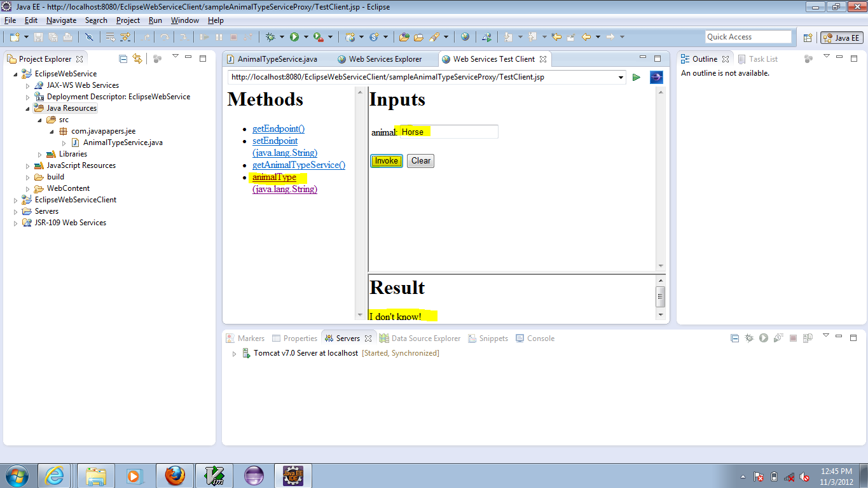Click the volume icon in system tray

pos(804,477)
